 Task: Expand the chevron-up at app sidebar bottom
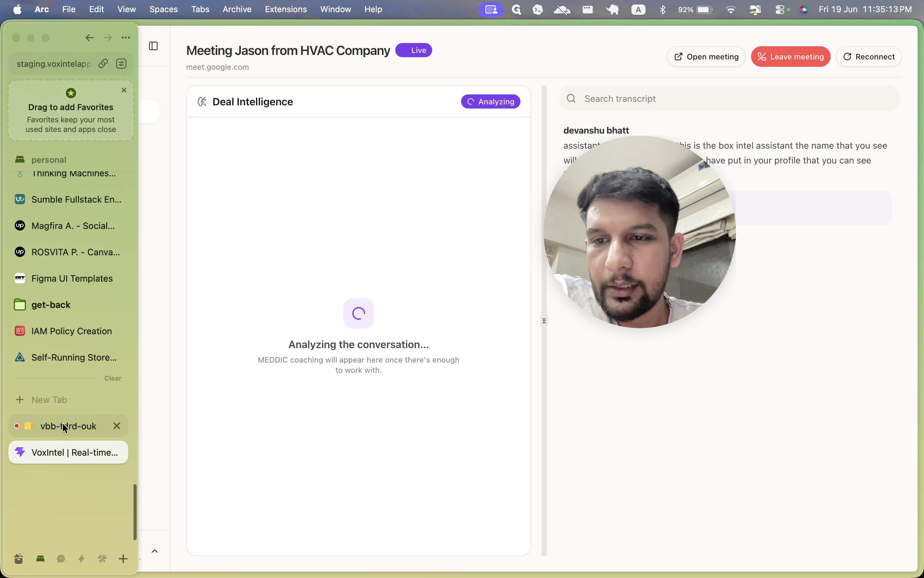click(x=155, y=551)
